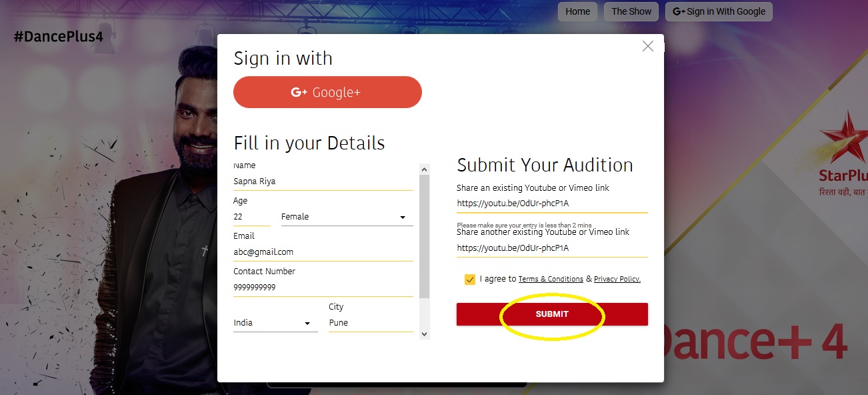
Task: Close the sign-in dialog with the X icon
Action: click(x=647, y=46)
